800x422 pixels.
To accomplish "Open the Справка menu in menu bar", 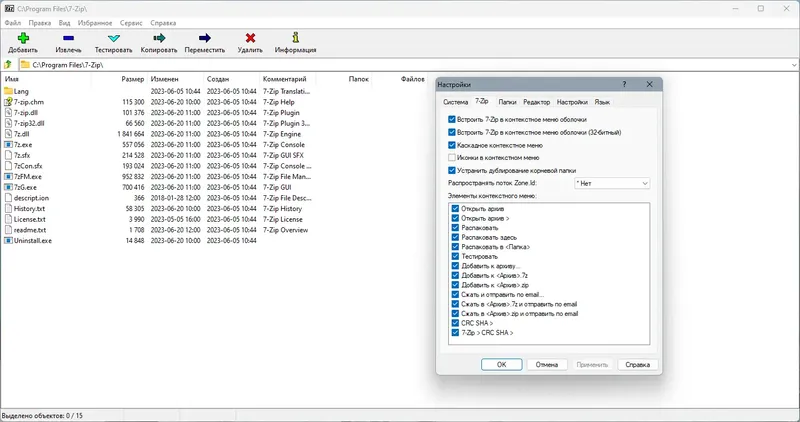I will click(x=163, y=23).
